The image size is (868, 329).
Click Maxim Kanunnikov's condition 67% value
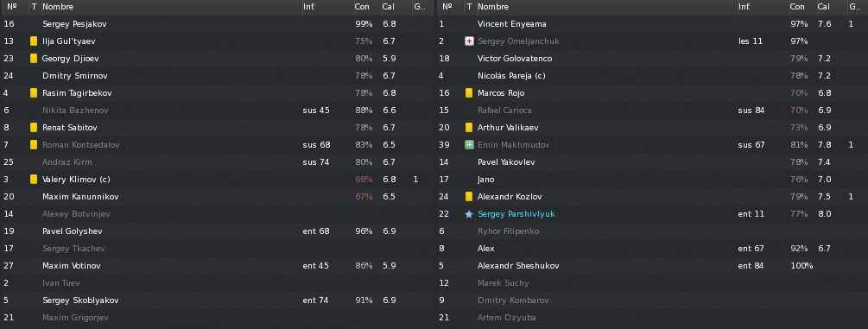coord(364,196)
